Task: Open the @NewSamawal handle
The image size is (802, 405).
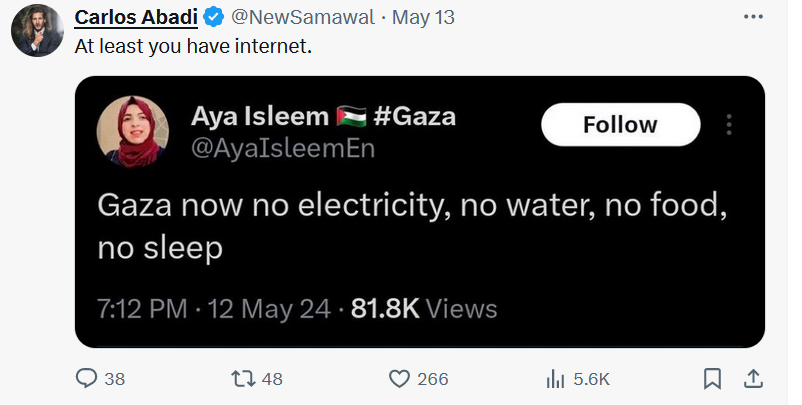Action: click(303, 18)
